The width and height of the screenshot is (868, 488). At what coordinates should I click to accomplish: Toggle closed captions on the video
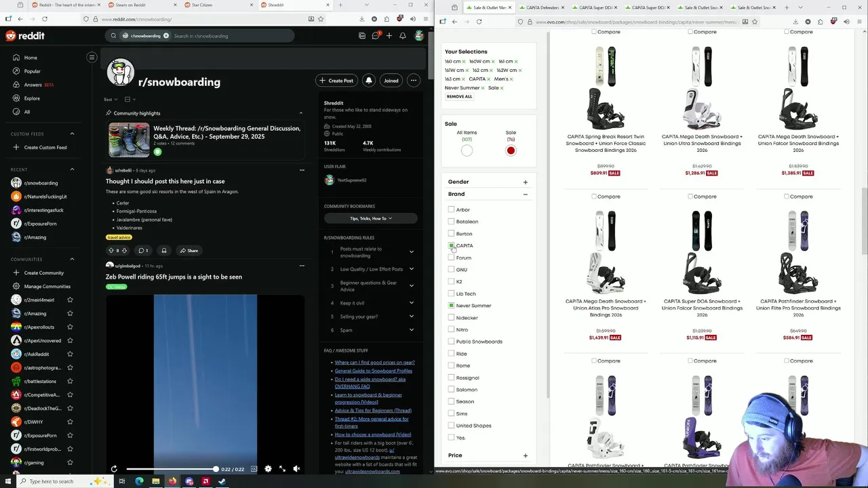[x=254, y=469]
